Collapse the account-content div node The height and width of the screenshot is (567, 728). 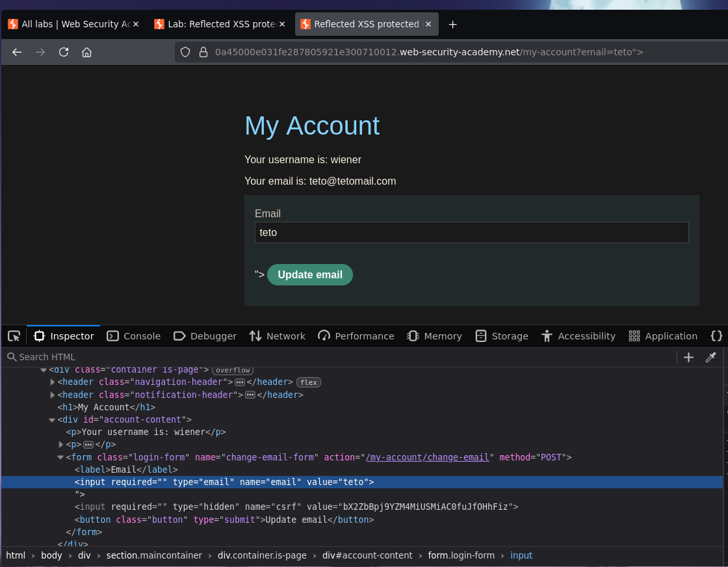point(52,420)
